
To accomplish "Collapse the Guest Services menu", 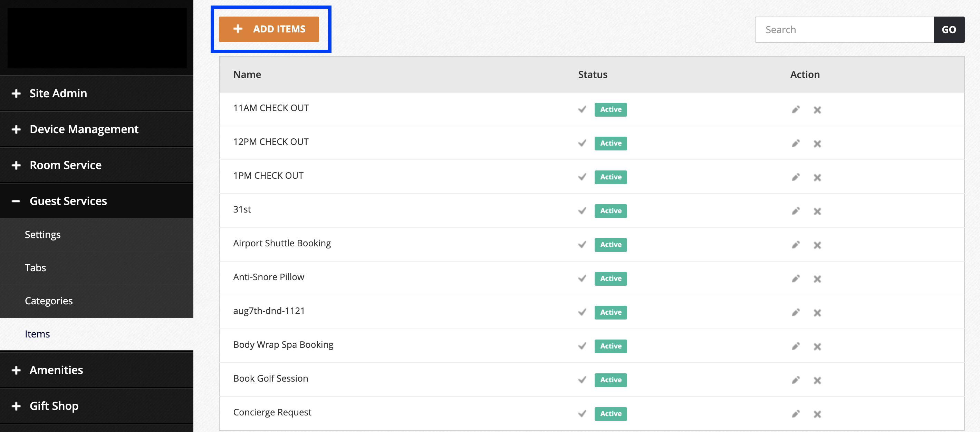I will (68, 201).
